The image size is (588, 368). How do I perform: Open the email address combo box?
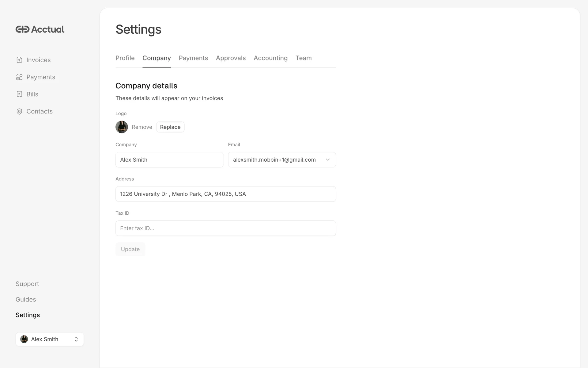(x=274, y=160)
